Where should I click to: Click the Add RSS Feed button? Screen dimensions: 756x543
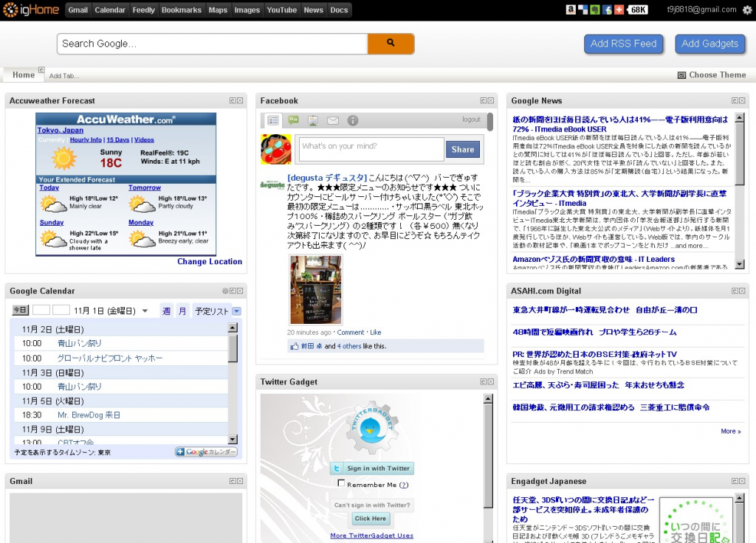[623, 44]
